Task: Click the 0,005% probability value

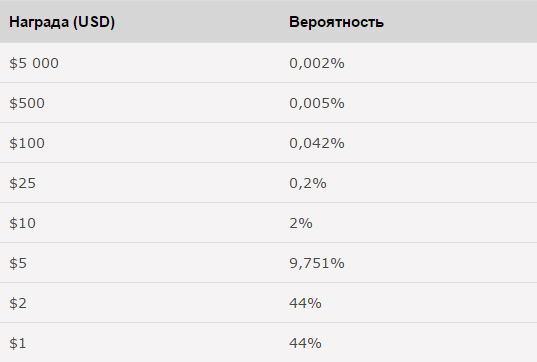Action: click(317, 103)
